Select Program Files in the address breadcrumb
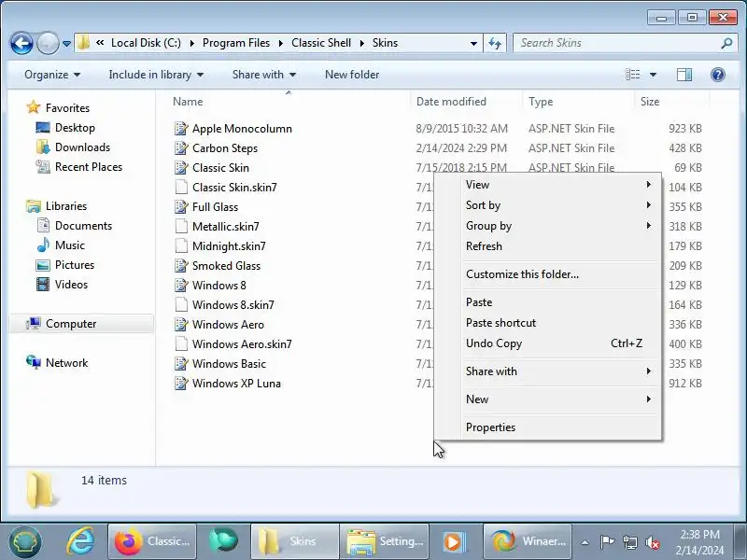The image size is (747, 560). [236, 43]
